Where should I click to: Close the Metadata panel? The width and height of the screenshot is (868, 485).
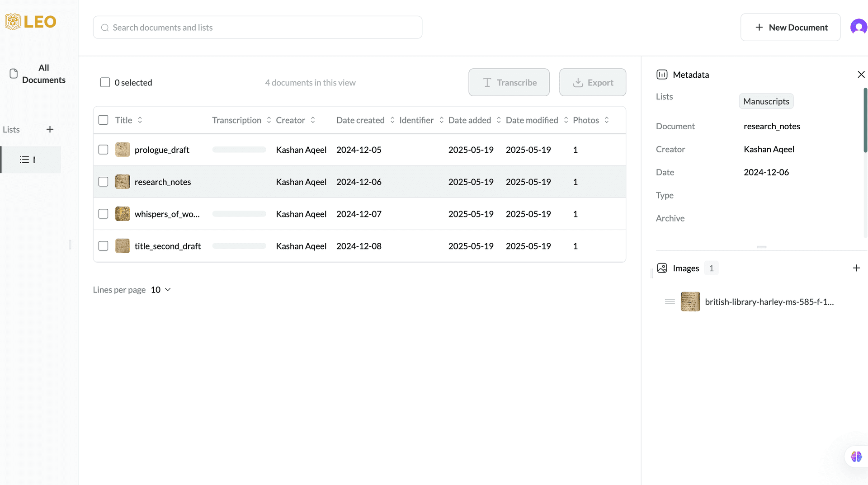(x=861, y=75)
